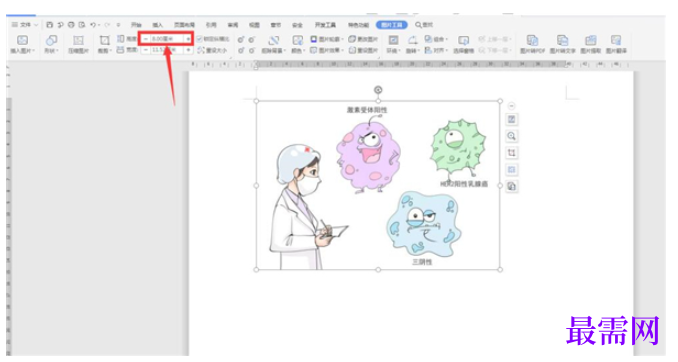Click the width (宽度) value input field
The width and height of the screenshot is (678, 362).
point(167,50)
